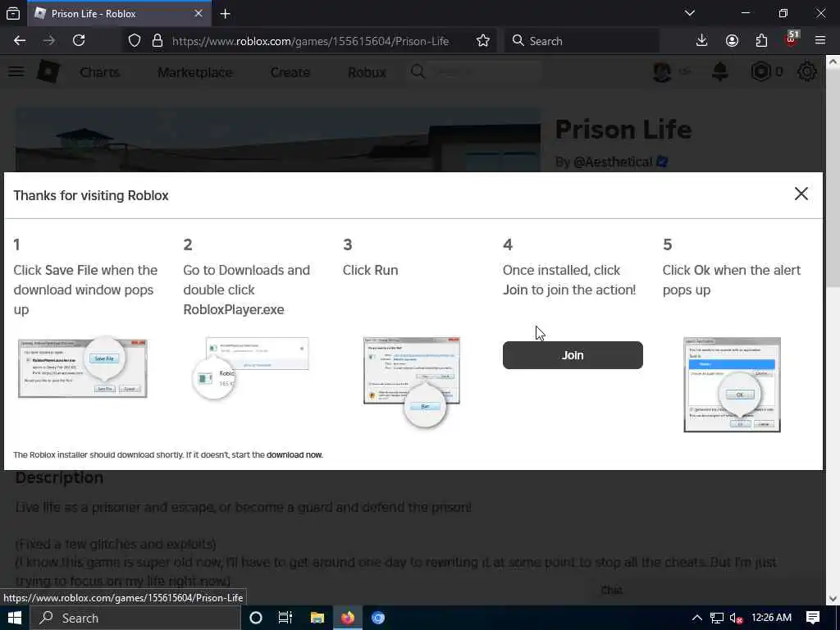
Task: Open the Charts menu item
Action: [x=99, y=72]
